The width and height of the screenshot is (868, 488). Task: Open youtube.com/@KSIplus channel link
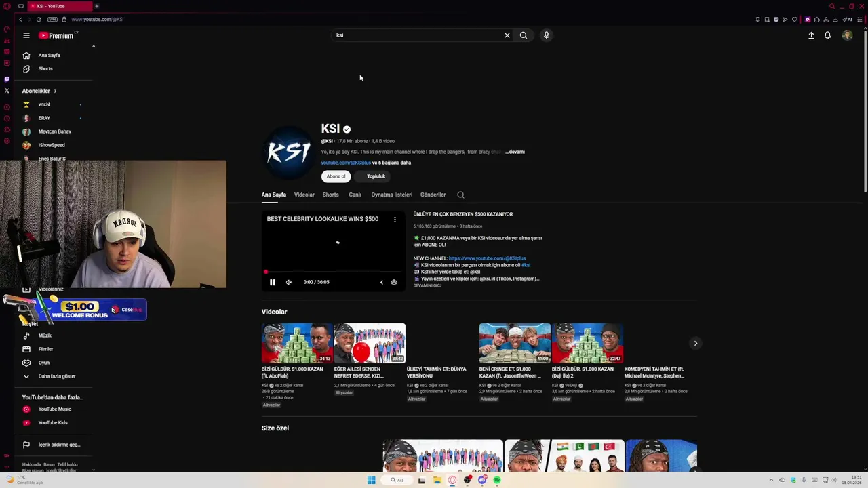(346, 163)
